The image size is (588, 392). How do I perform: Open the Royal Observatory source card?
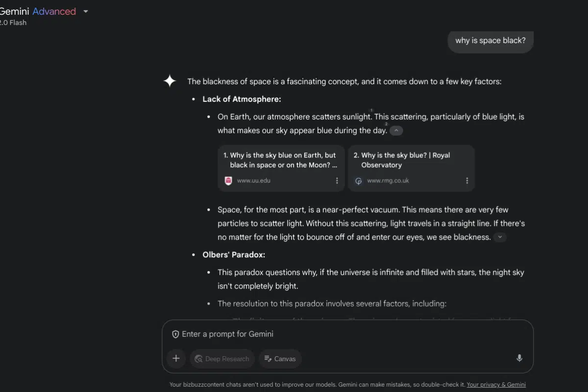(411, 168)
